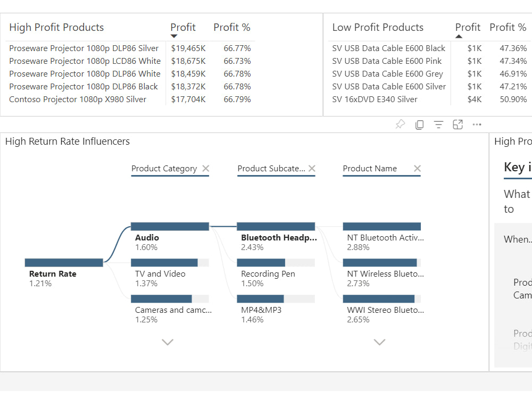Expand more categories via the chevron below the tree
The image size is (532, 399).
tap(168, 342)
